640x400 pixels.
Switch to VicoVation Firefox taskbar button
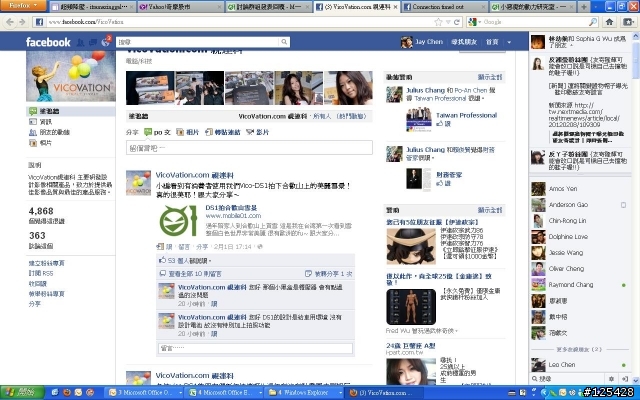click(383, 393)
